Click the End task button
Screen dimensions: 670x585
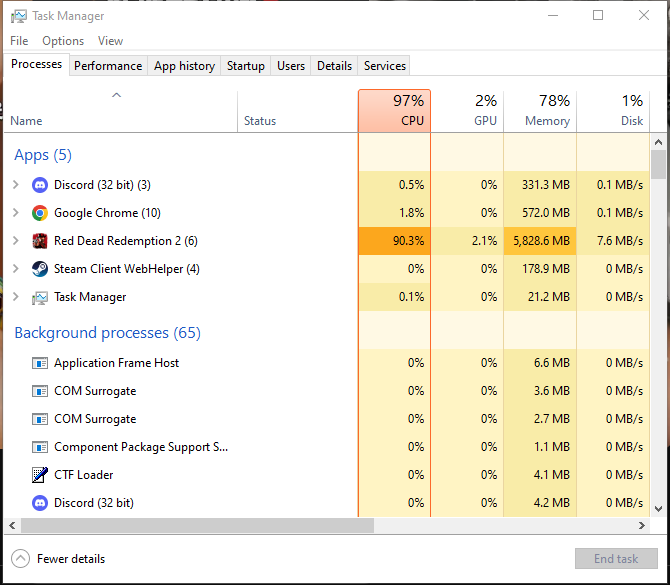tap(616, 559)
